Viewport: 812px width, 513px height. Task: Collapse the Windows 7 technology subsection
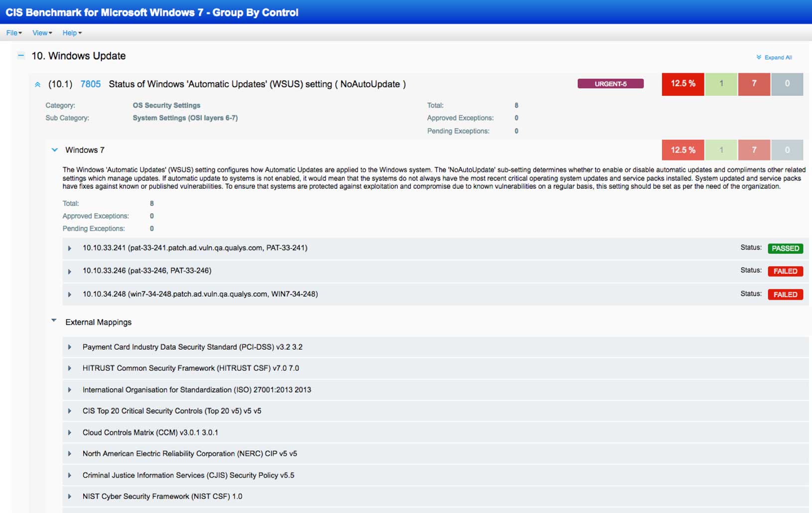[x=54, y=150]
